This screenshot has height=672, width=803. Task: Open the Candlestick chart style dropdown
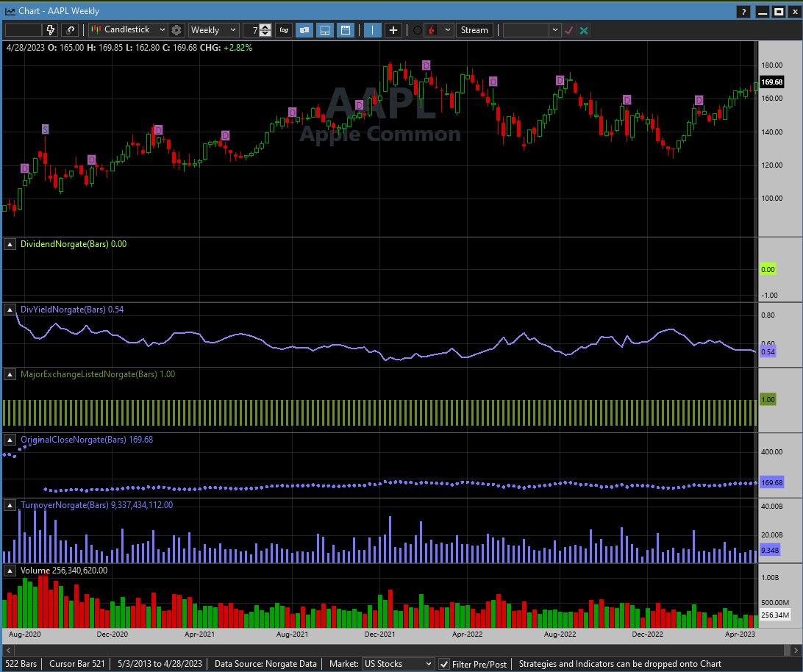pyautogui.click(x=129, y=30)
